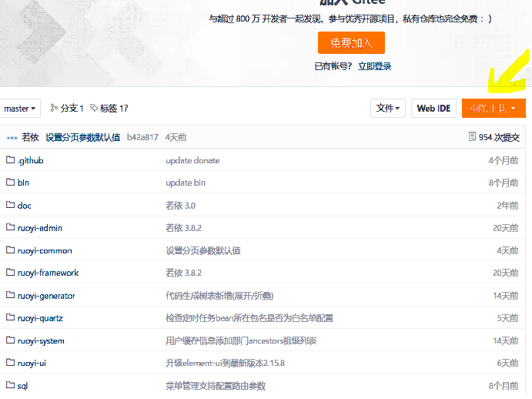Click the folder icon beside ruoyi-ui
Viewport: 532px width, 399px height.
(11, 362)
